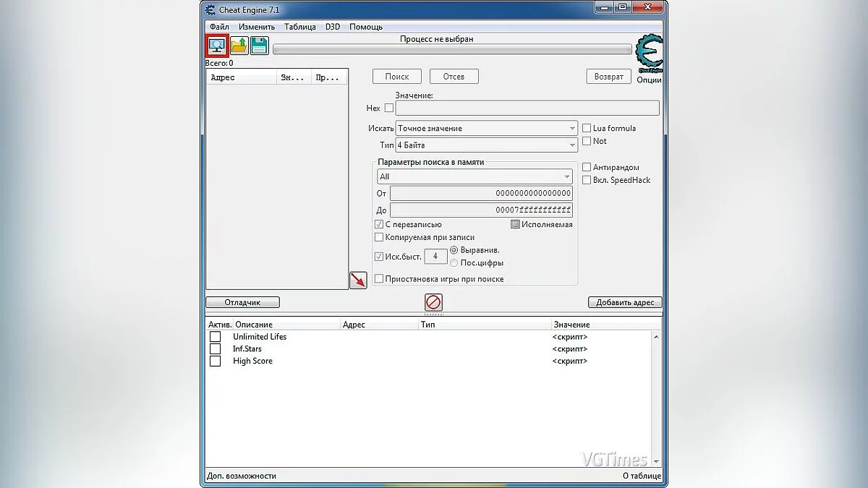Enable Вкл. SpeedHack checkbox
The width and height of the screenshot is (868, 488).
tap(587, 180)
